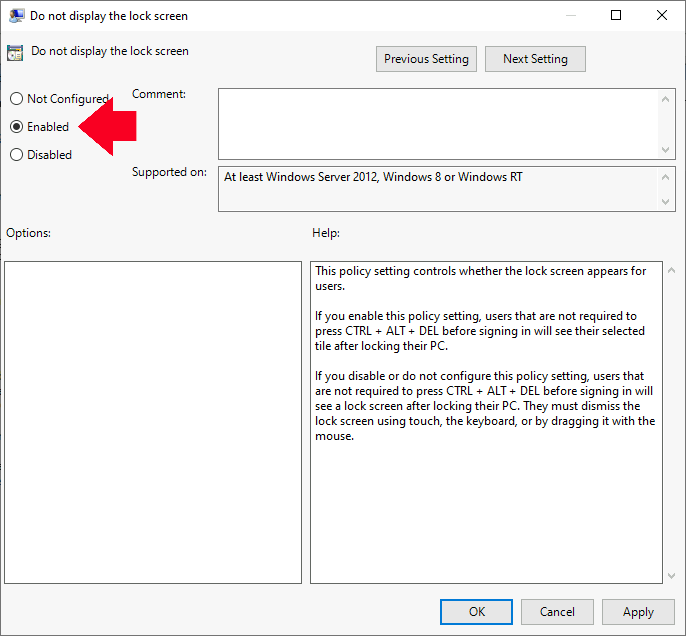This screenshot has height=636, width=686.
Task: Click the Supported on scroll down arrow
Action: tap(665, 202)
